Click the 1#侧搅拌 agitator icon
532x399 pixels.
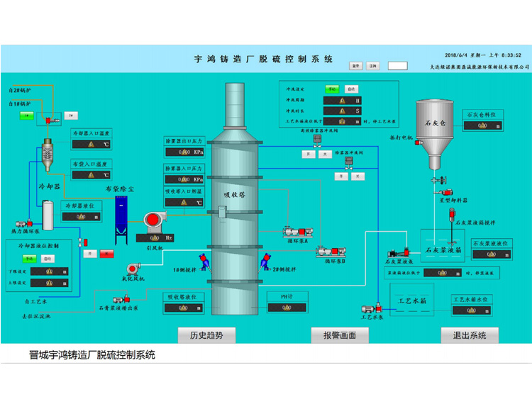tap(204, 262)
